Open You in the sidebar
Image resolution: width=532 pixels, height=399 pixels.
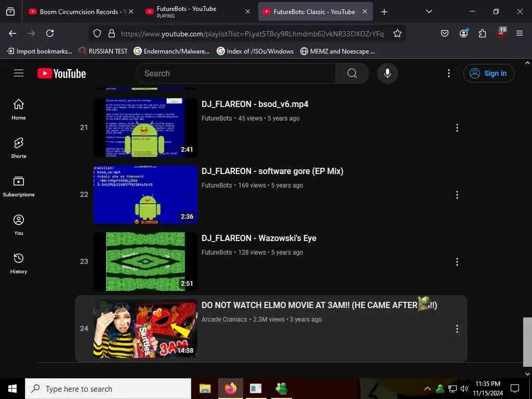(x=19, y=224)
